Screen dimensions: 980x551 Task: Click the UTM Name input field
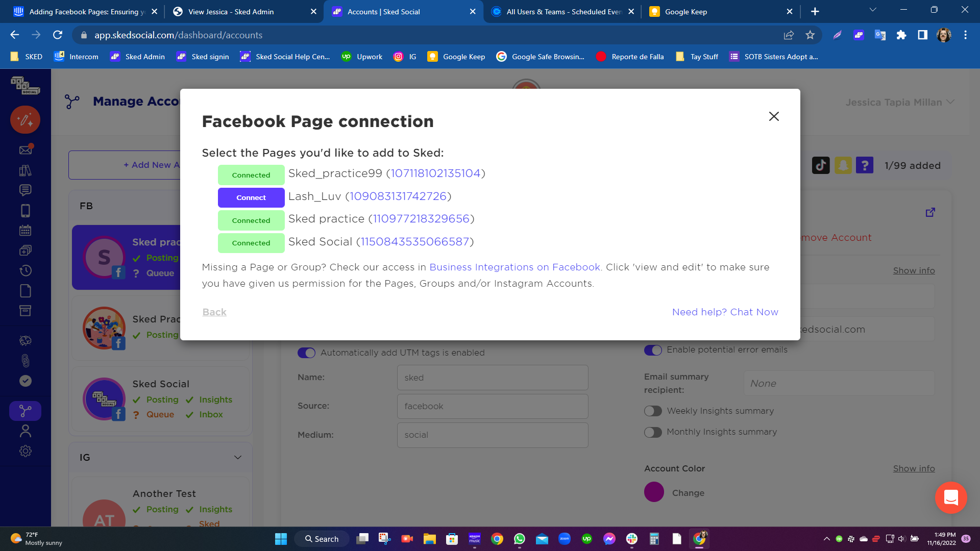point(493,378)
